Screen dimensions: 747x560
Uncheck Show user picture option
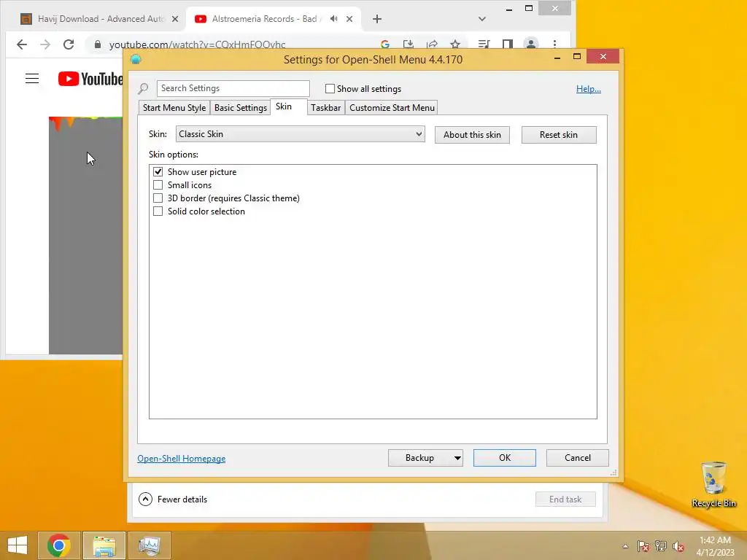pyautogui.click(x=158, y=171)
